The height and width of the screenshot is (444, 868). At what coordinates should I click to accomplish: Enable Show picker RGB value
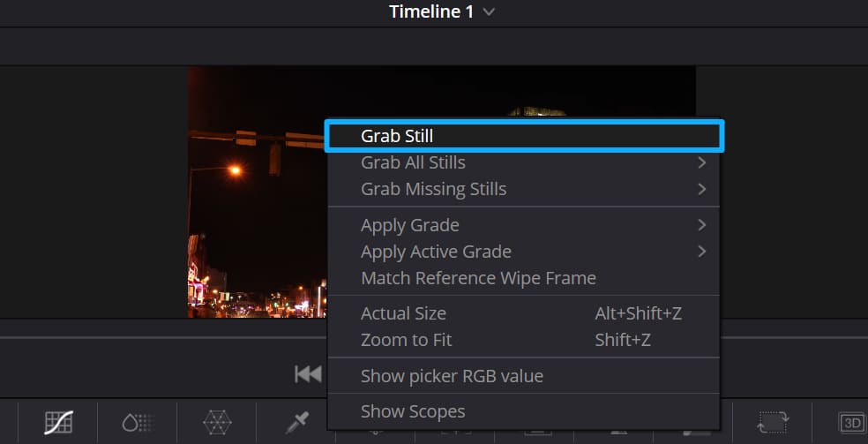(524, 376)
